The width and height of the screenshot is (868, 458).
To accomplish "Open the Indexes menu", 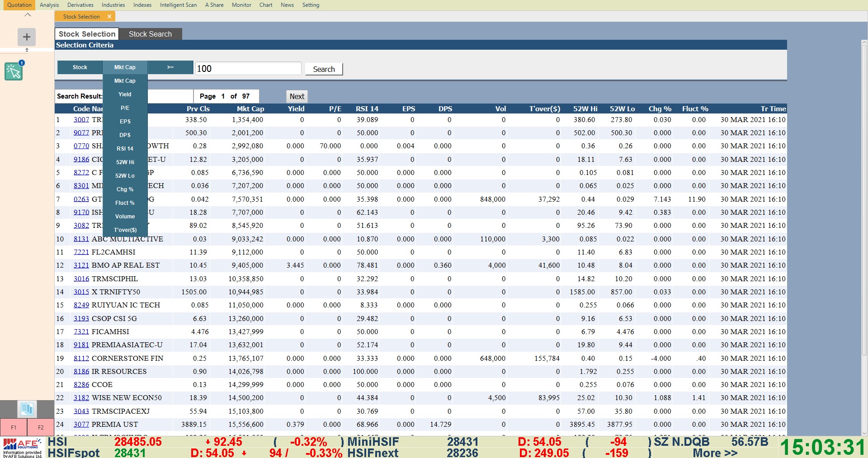I will [x=142, y=5].
